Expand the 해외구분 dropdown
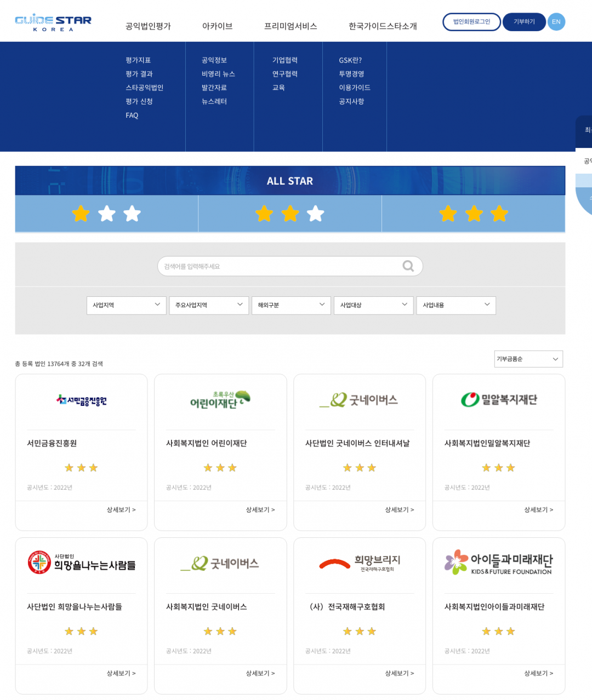 (291, 305)
